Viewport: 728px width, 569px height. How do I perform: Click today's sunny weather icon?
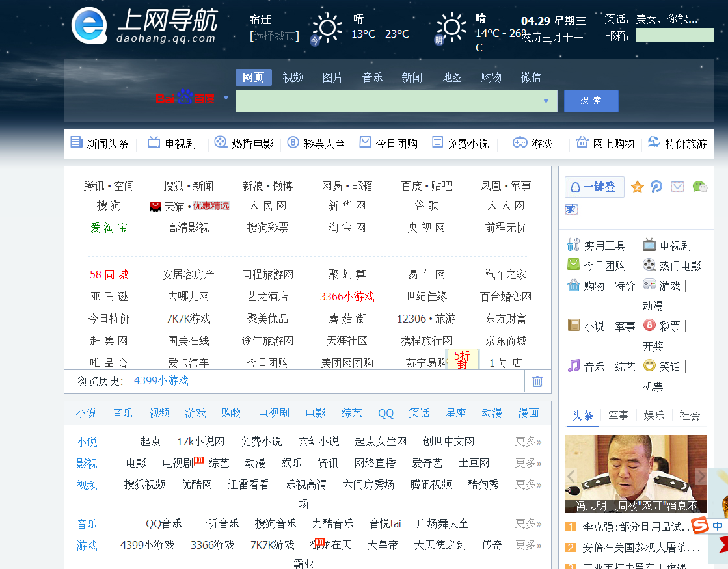[327, 27]
